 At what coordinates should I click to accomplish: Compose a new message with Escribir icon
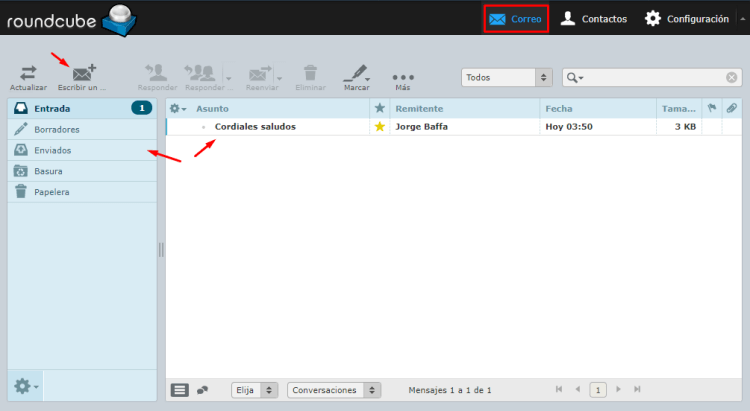coord(82,73)
